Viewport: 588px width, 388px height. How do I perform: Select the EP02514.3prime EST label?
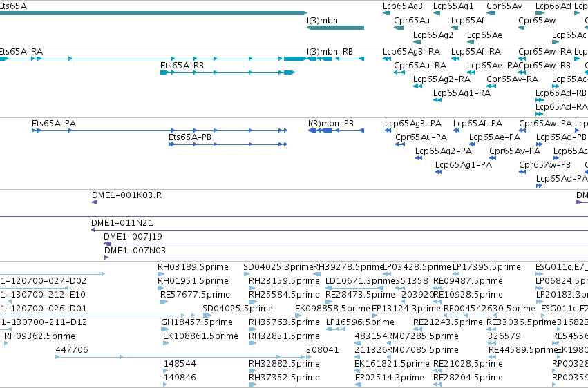click(x=389, y=378)
